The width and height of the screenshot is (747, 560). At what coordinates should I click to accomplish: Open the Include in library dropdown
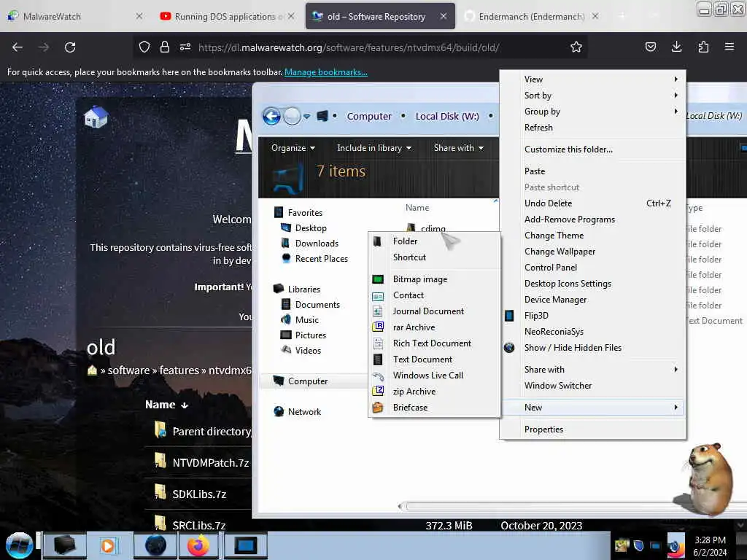click(x=374, y=148)
